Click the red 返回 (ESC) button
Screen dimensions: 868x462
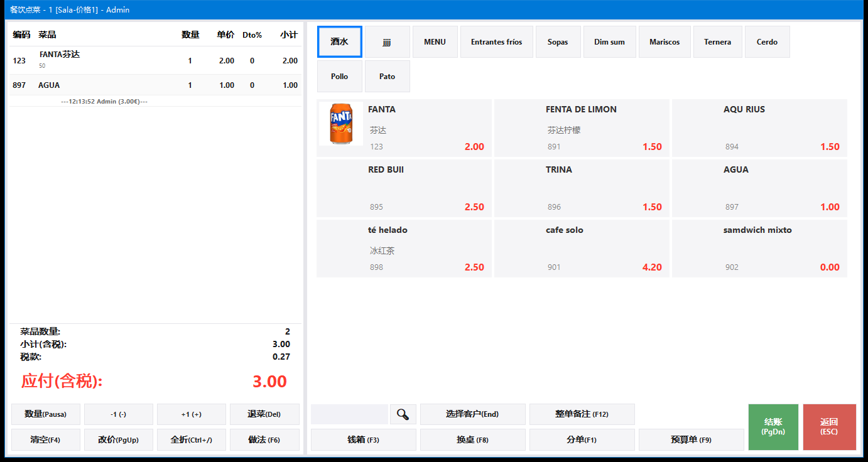tap(829, 427)
